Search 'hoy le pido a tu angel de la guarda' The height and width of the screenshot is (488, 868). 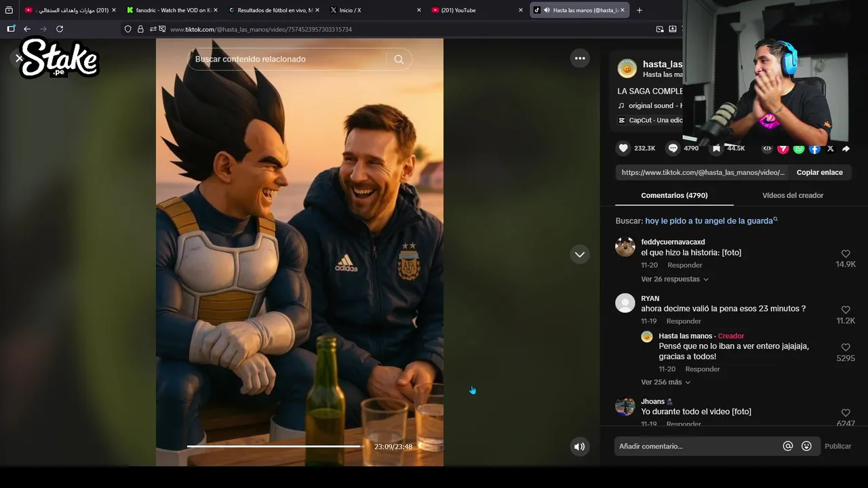711,221
